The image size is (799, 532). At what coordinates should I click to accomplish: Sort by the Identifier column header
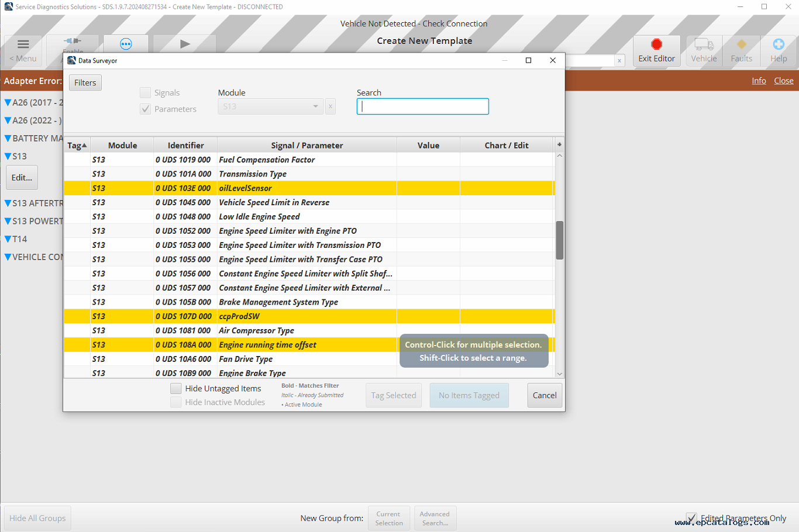coord(185,146)
